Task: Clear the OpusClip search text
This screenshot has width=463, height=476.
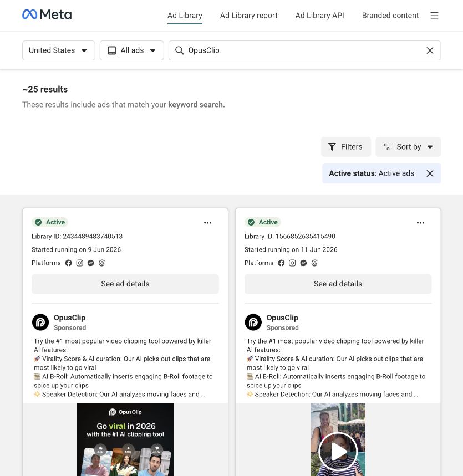Action: tap(430, 50)
